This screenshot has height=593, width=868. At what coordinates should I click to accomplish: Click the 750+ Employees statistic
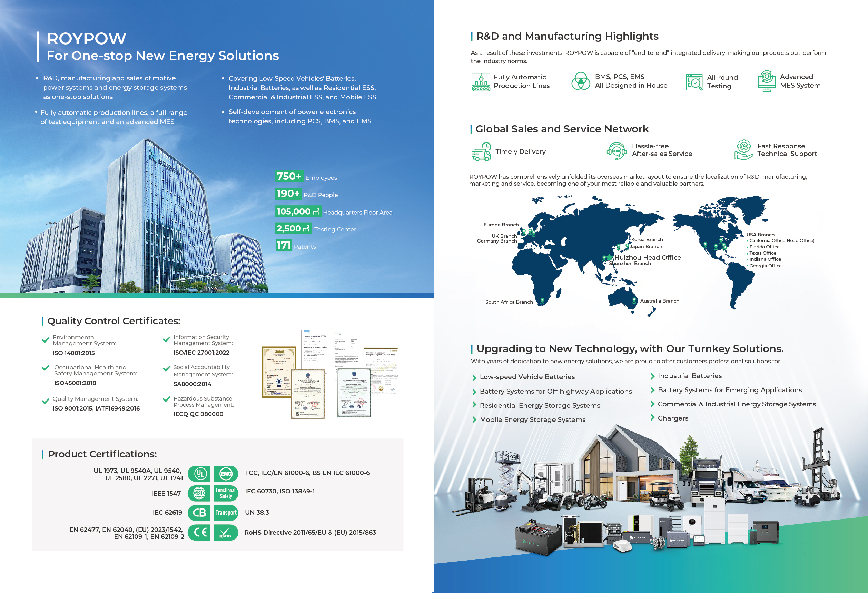(306, 177)
